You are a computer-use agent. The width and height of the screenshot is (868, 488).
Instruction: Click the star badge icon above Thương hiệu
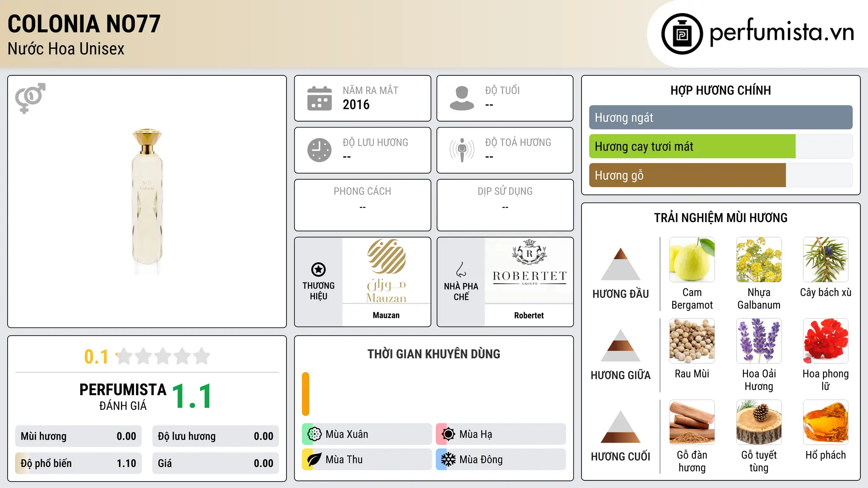click(x=318, y=269)
